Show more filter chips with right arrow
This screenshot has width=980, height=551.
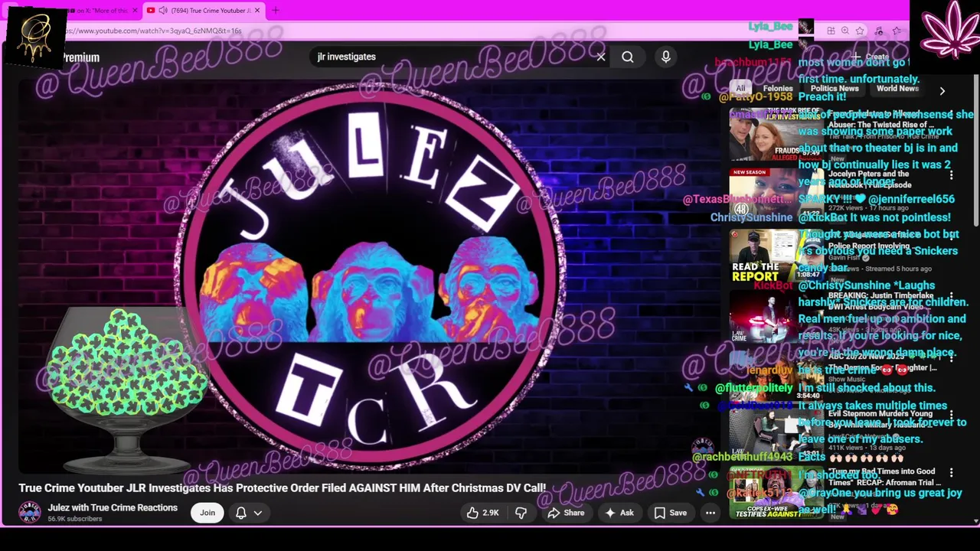(942, 90)
